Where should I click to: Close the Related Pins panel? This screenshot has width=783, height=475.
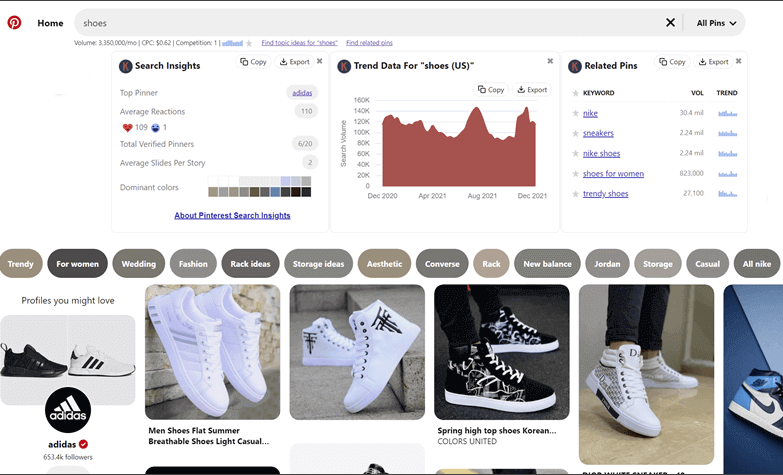point(739,61)
